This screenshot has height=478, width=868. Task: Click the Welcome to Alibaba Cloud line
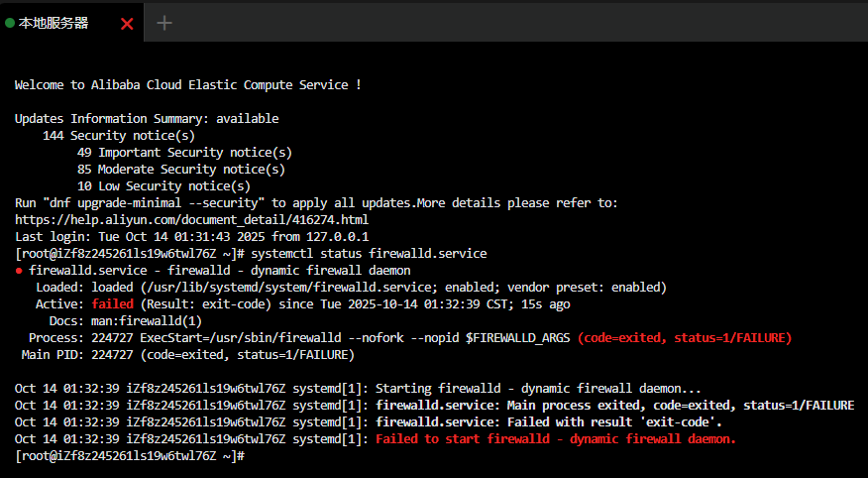click(x=187, y=85)
